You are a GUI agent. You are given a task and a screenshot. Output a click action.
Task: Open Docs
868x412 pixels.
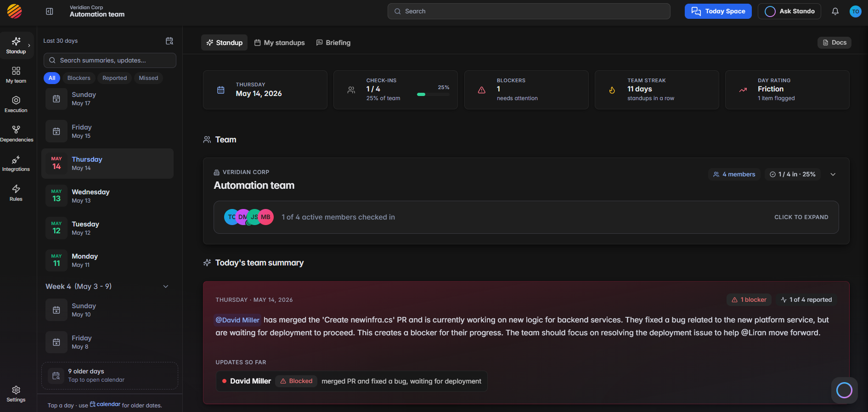(834, 43)
